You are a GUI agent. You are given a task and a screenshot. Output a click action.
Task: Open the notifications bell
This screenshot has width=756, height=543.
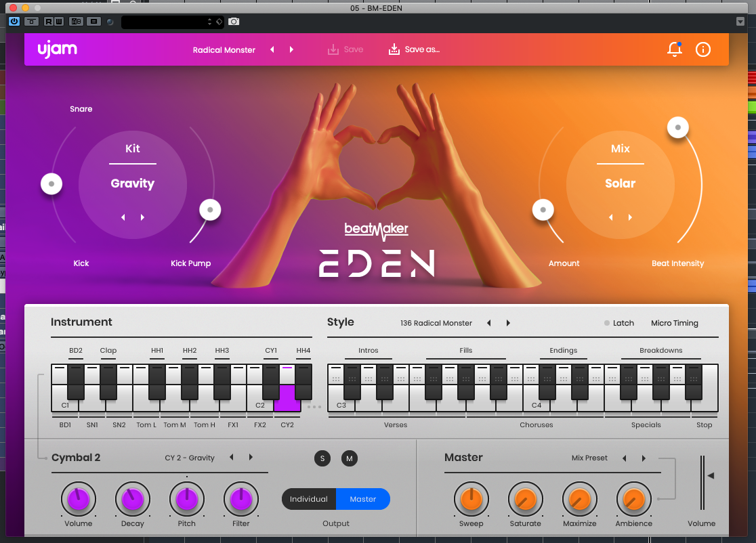[x=674, y=49]
